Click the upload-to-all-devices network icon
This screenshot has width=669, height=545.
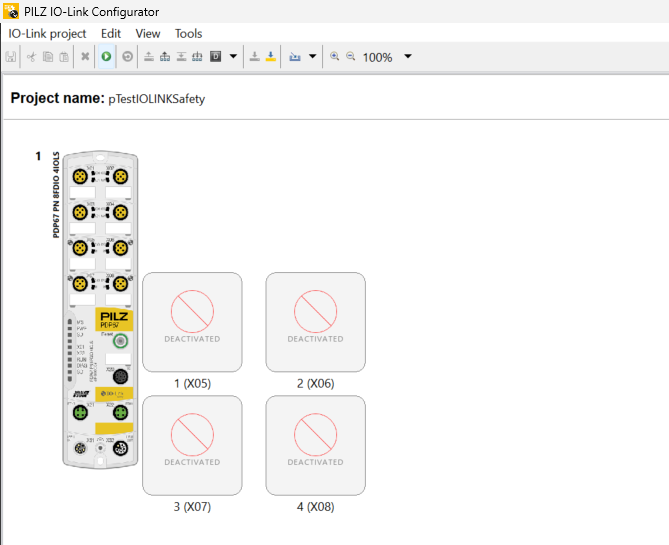pos(165,56)
